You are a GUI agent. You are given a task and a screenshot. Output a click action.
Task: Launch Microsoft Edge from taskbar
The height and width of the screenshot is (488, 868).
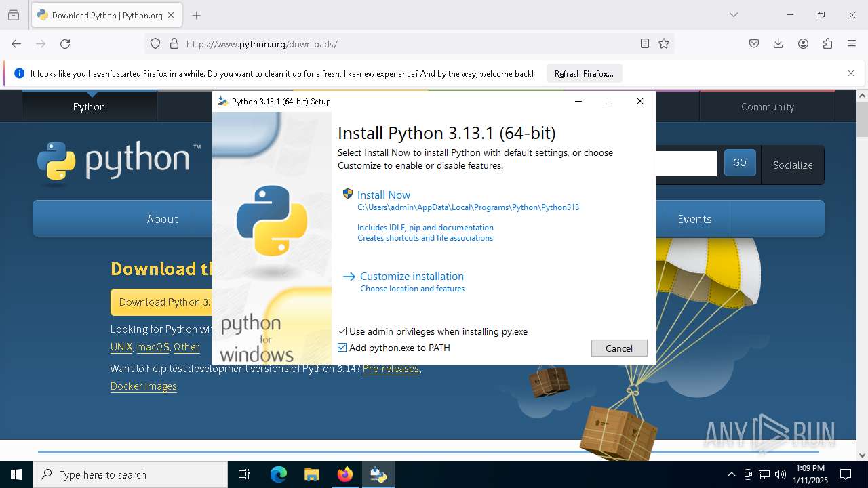(279, 474)
